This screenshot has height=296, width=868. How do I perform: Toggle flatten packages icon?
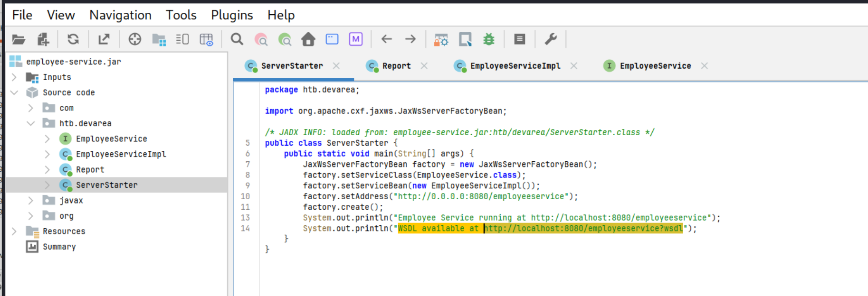pyautogui.click(x=159, y=39)
